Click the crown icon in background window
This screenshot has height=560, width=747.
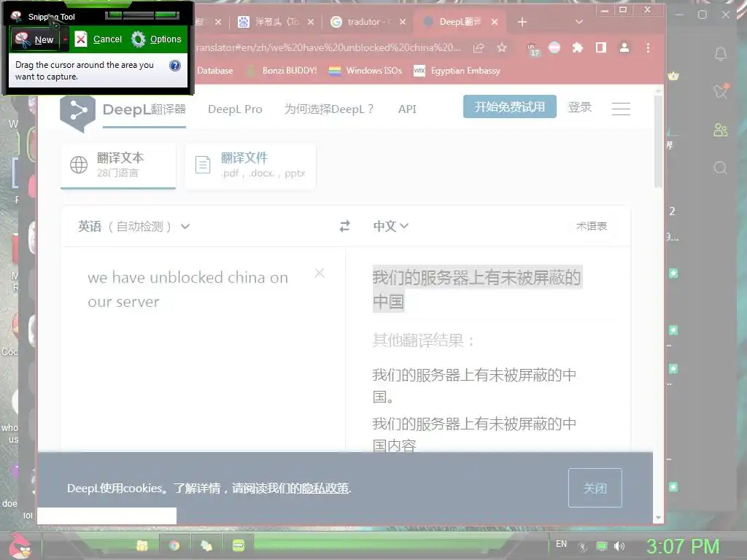tap(673, 76)
